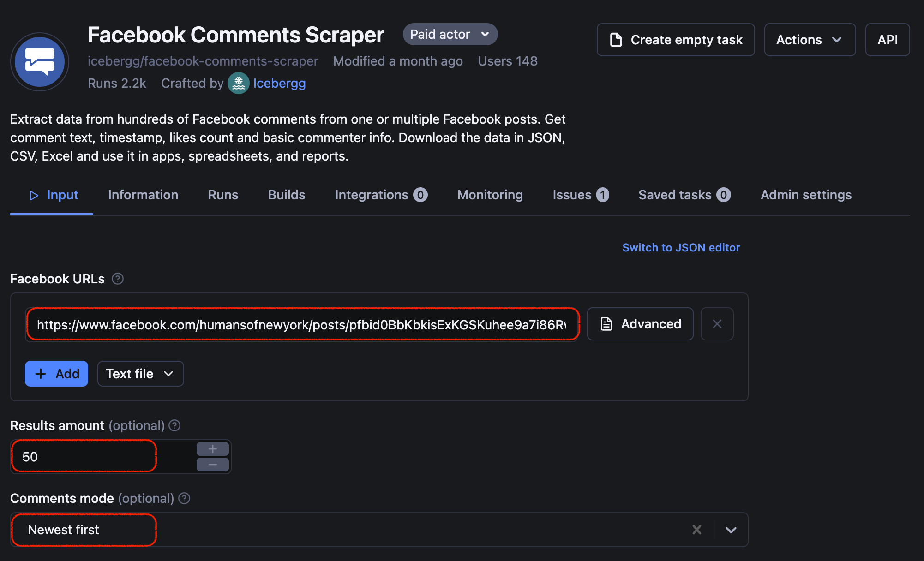Click the Switch to JSON editor link
924x561 pixels.
tap(681, 247)
